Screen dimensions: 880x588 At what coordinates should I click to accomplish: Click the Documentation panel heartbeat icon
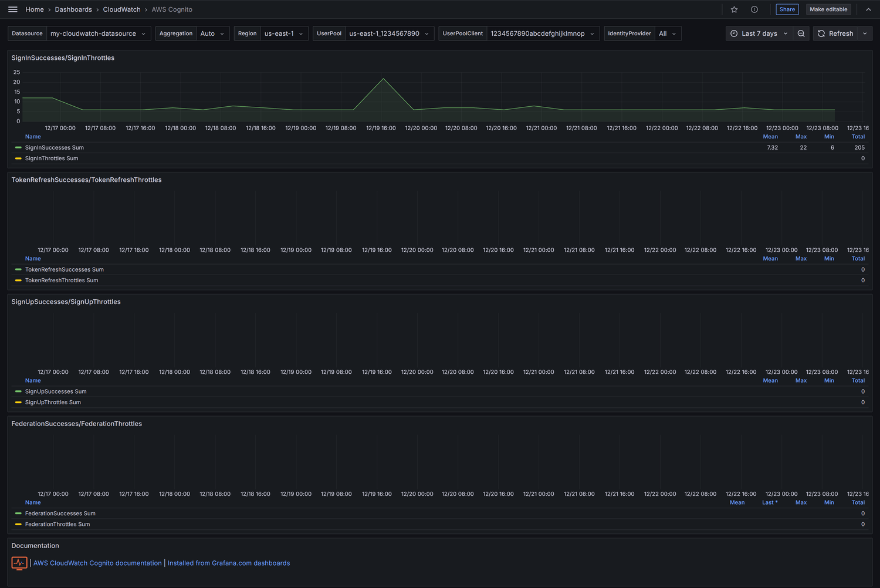(19, 563)
